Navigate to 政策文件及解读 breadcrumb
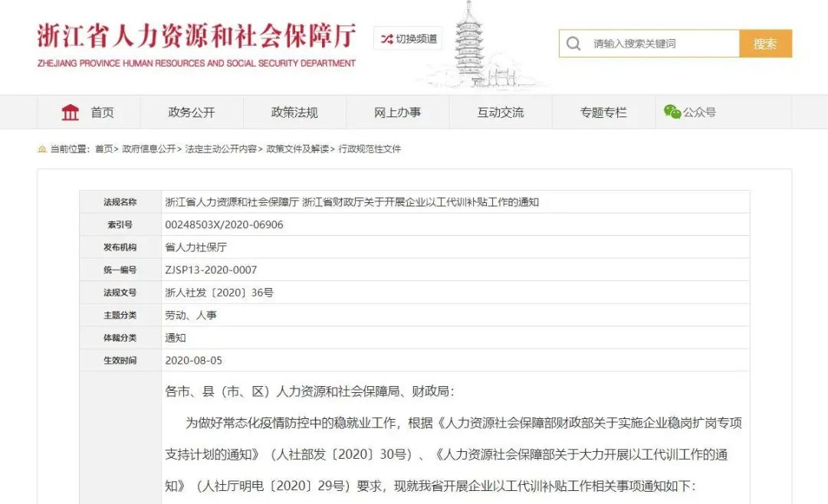 click(x=297, y=149)
